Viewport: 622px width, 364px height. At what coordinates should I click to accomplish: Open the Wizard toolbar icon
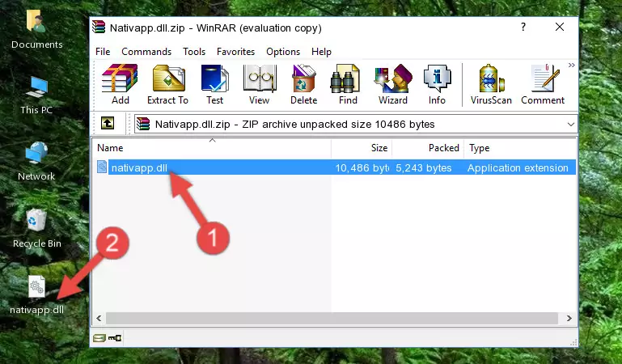pos(393,84)
